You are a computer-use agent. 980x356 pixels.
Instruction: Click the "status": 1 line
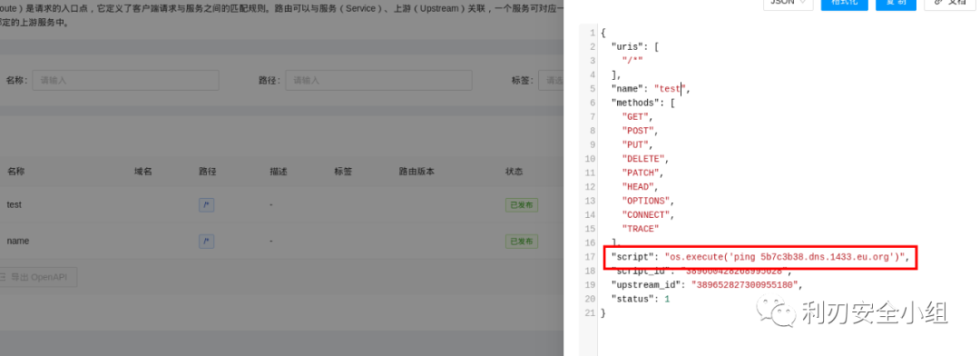pos(640,299)
